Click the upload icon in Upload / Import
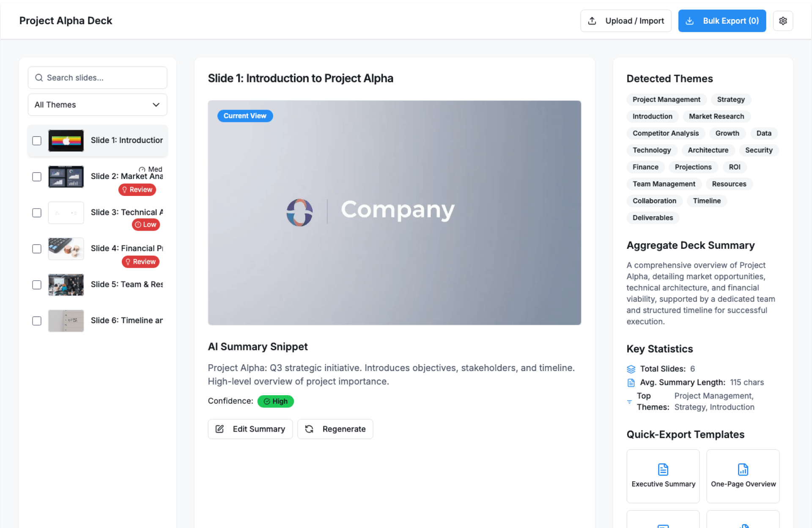The height and width of the screenshot is (528, 812). pyautogui.click(x=592, y=21)
